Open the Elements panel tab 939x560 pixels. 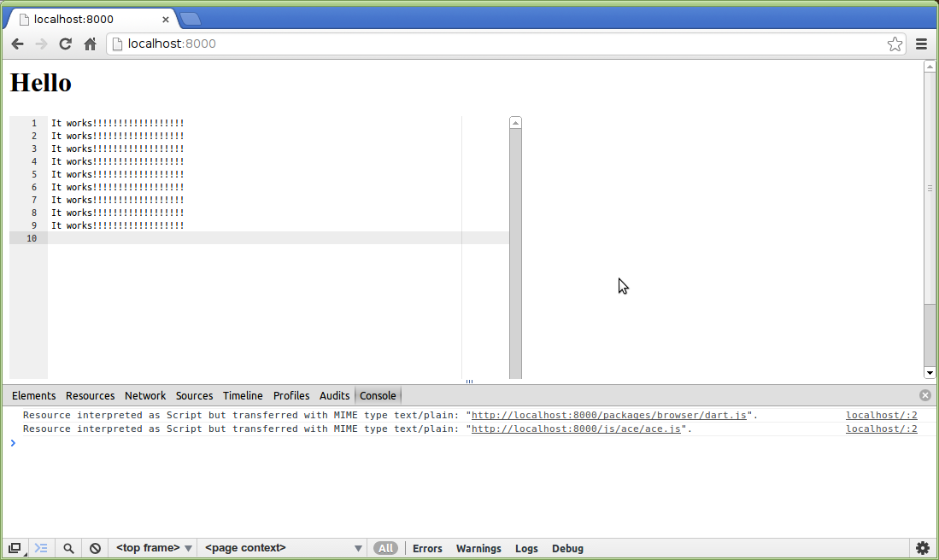[33, 395]
